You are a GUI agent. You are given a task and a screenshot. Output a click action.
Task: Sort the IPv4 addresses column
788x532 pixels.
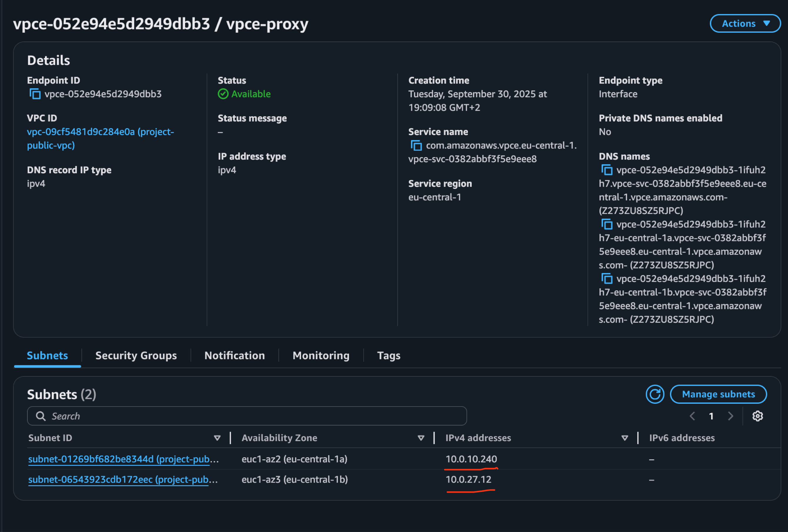click(624, 438)
